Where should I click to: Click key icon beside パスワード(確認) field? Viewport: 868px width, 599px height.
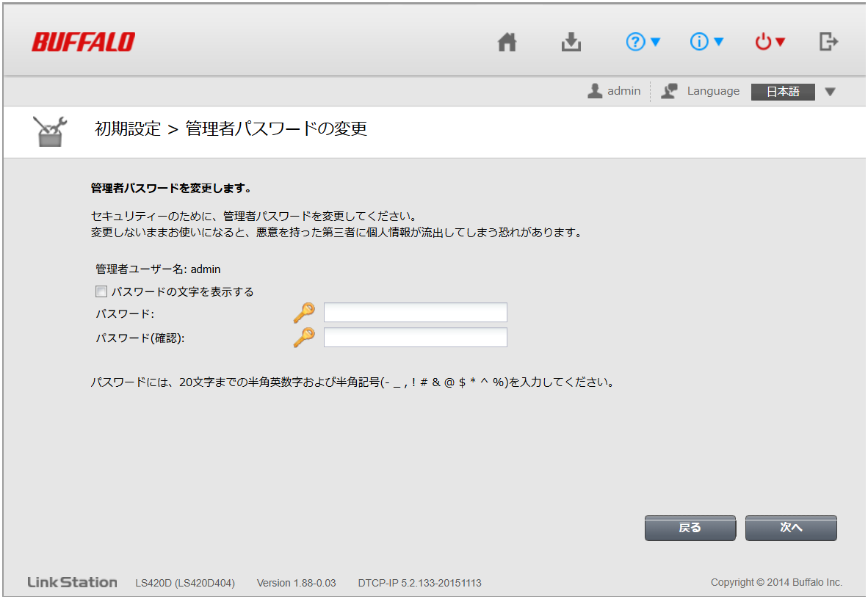pos(304,337)
